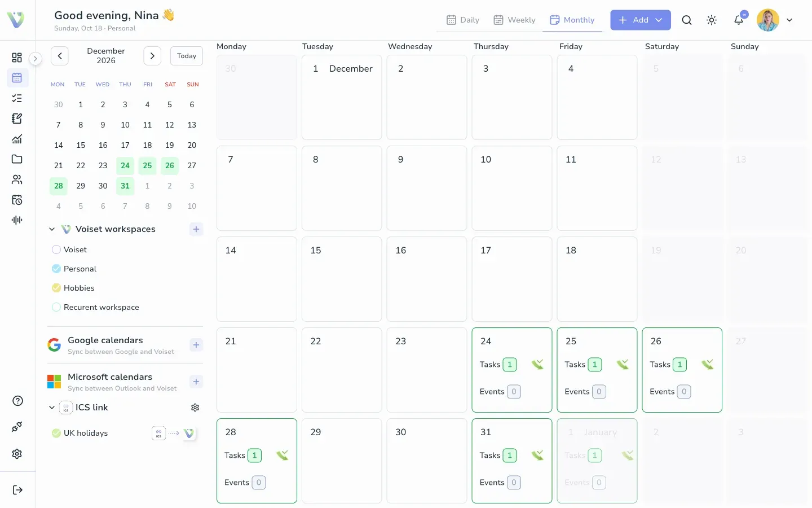Open the analytics chart icon in sidebar
Screen dimensions: 812x508
17,139
